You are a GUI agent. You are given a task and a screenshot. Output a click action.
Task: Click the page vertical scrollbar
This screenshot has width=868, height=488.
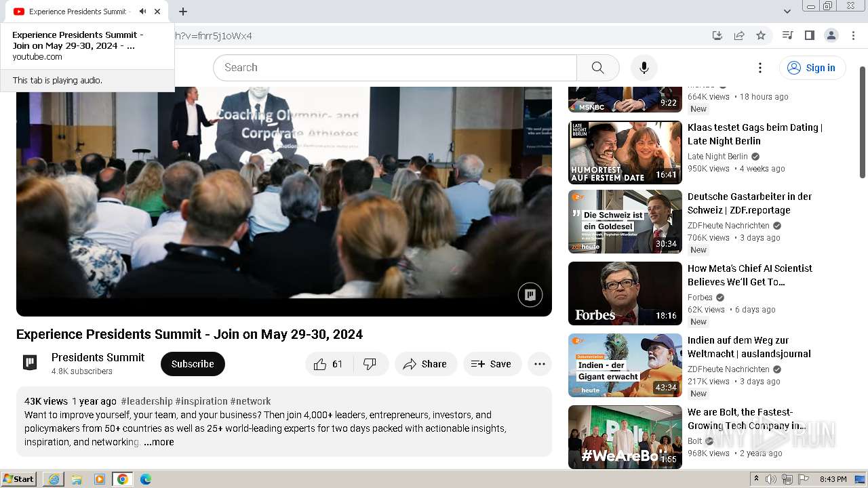tap(863, 122)
